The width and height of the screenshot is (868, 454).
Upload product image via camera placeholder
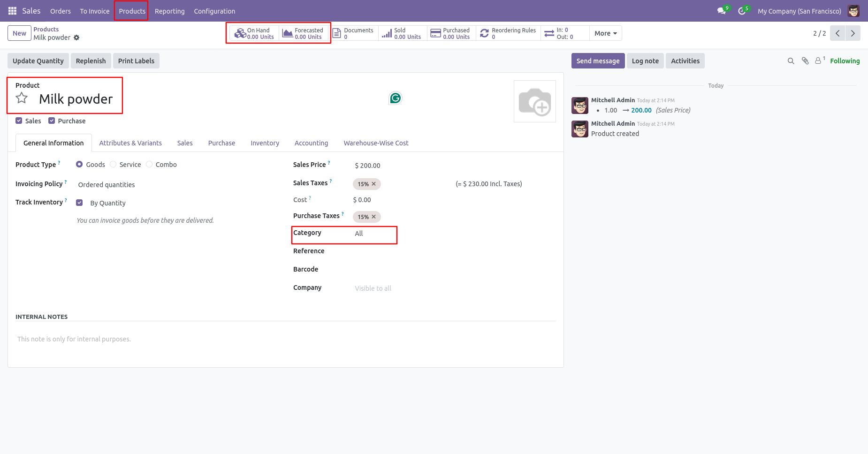(535, 101)
